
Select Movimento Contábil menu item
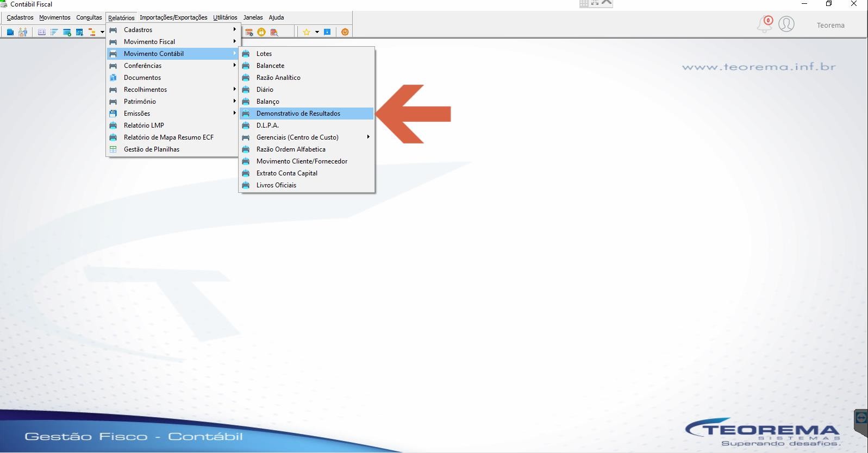coord(172,54)
